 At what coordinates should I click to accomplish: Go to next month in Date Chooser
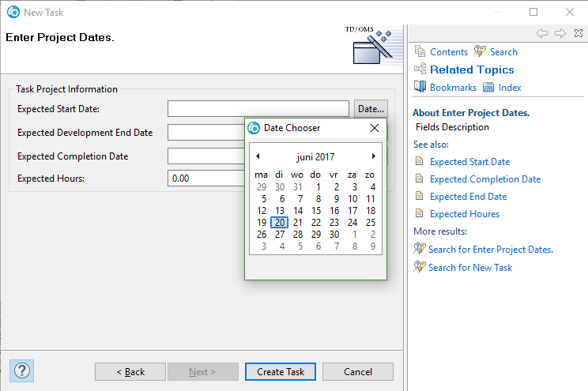click(x=374, y=156)
